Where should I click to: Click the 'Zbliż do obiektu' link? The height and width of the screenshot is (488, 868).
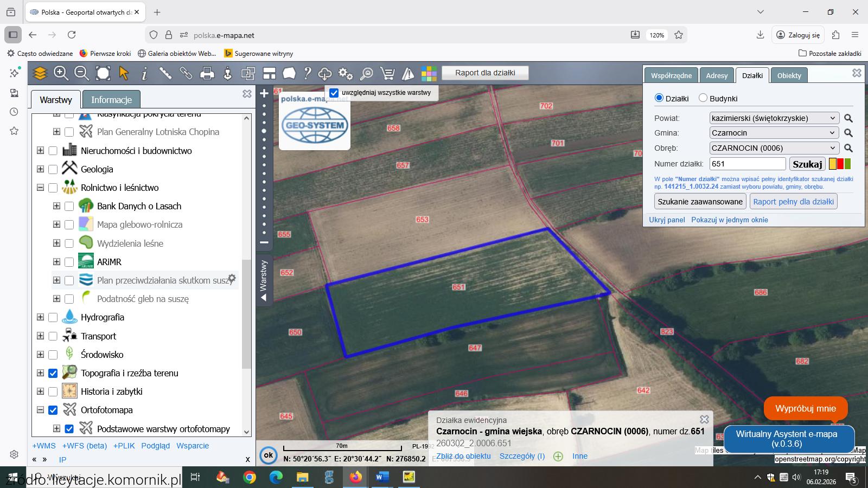click(x=463, y=456)
